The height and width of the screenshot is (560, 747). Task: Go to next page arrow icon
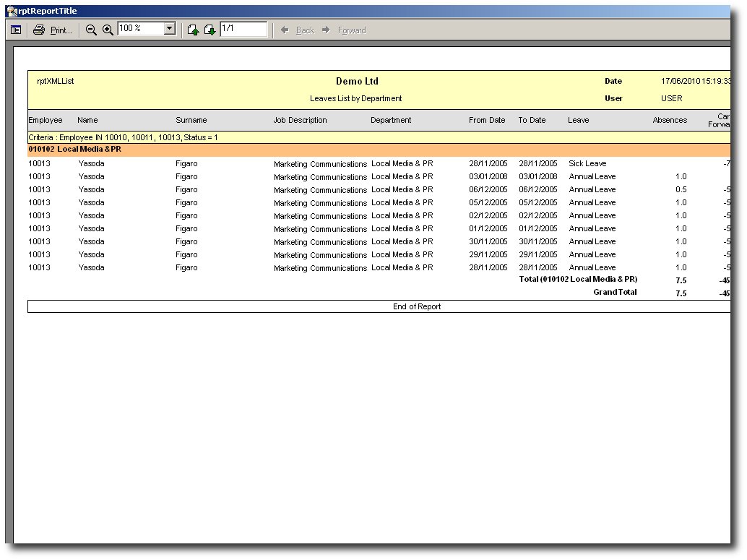pyautogui.click(x=210, y=30)
